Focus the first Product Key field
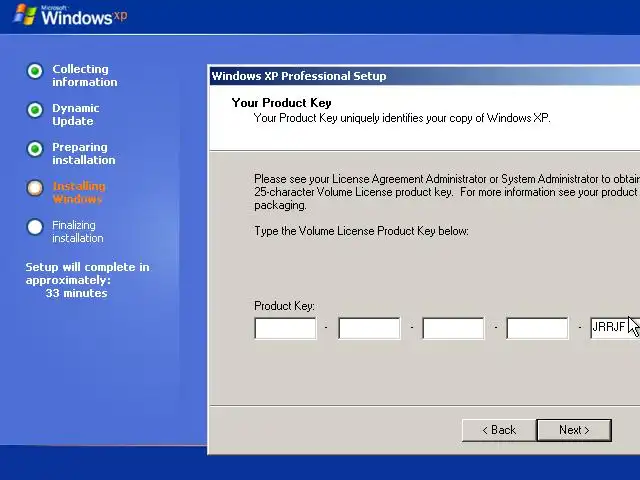 [285, 328]
